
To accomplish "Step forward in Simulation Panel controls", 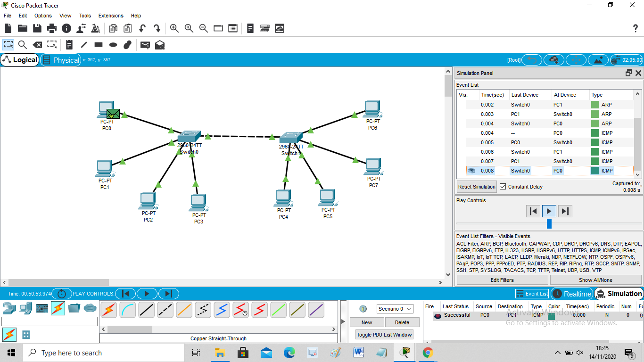I will click(565, 211).
